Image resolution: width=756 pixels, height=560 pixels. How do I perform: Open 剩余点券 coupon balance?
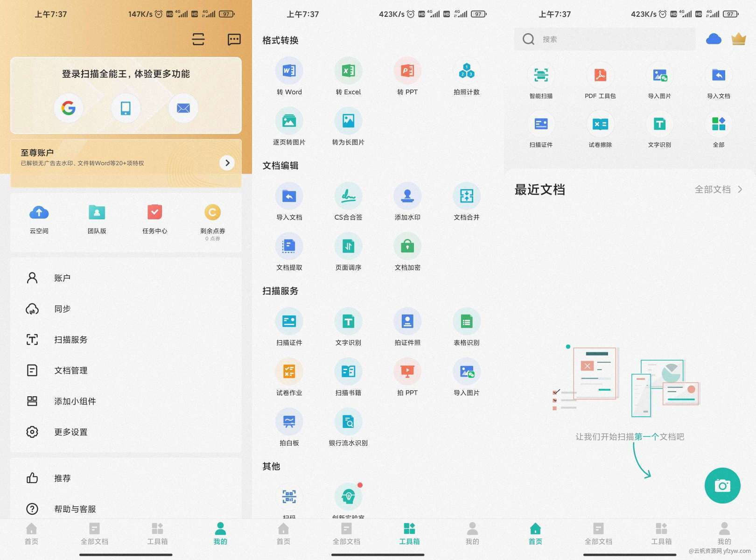pyautogui.click(x=213, y=222)
